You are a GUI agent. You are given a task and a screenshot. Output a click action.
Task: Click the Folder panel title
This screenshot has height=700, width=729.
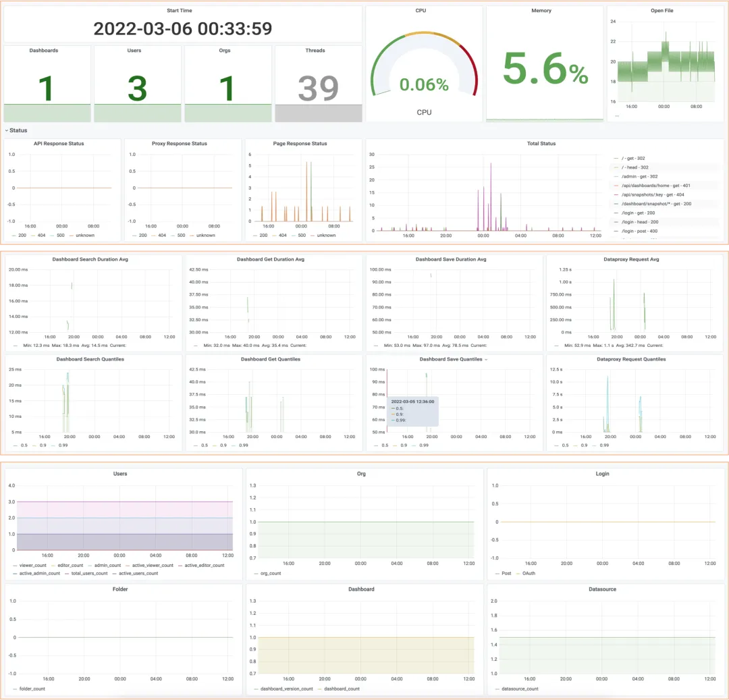(120, 589)
